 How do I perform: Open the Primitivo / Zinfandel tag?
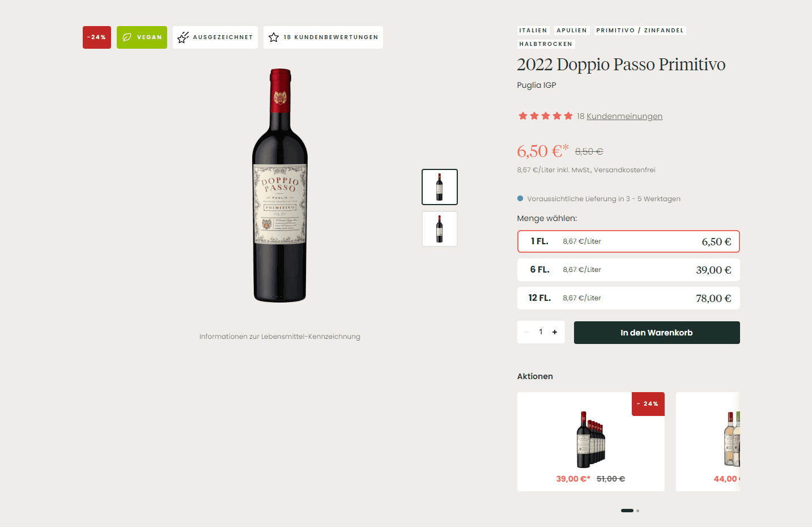point(640,31)
